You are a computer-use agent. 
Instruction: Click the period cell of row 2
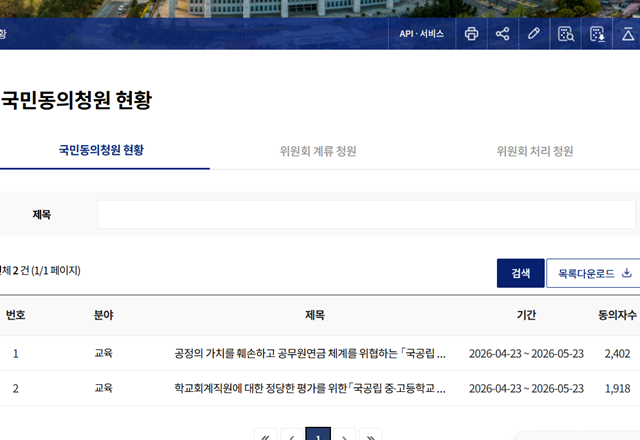click(x=526, y=388)
